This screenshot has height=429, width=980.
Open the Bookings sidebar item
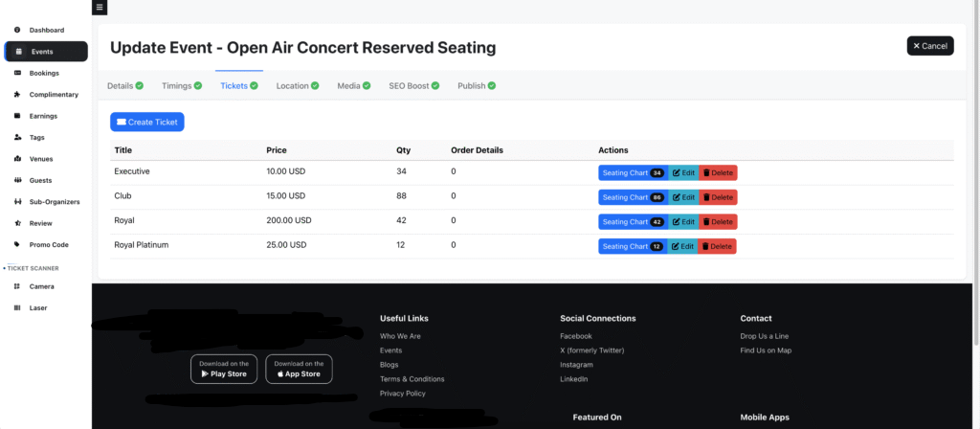point(44,73)
